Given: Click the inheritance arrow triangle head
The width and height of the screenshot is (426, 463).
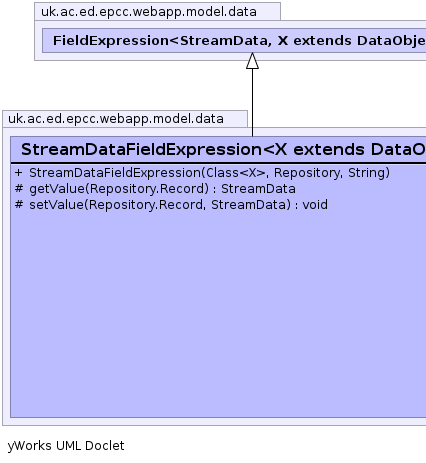Looking at the screenshot, I should pos(252,61).
